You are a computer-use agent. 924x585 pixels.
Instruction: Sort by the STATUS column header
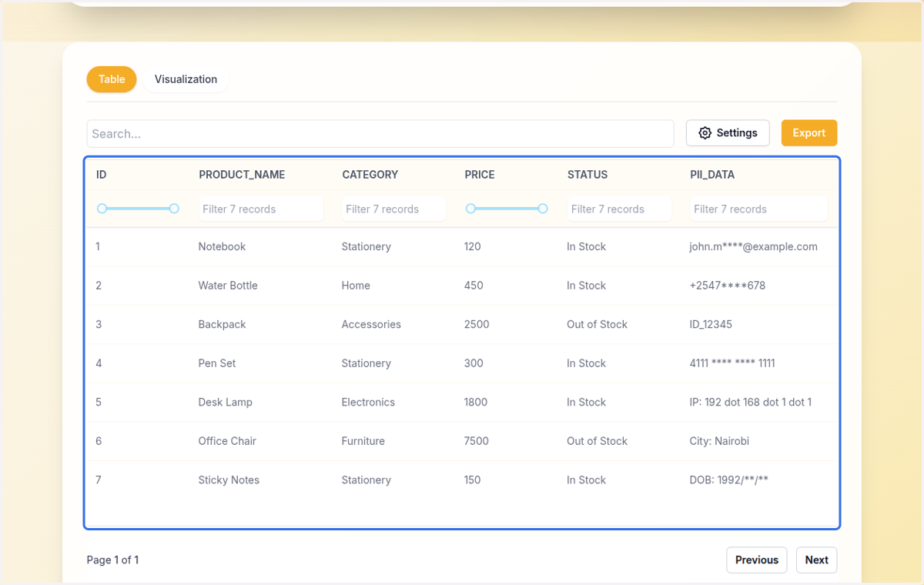pos(588,175)
